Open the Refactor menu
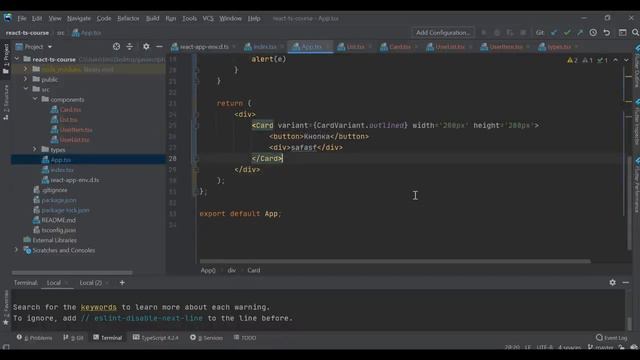The width and height of the screenshot is (640, 360). click(128, 18)
